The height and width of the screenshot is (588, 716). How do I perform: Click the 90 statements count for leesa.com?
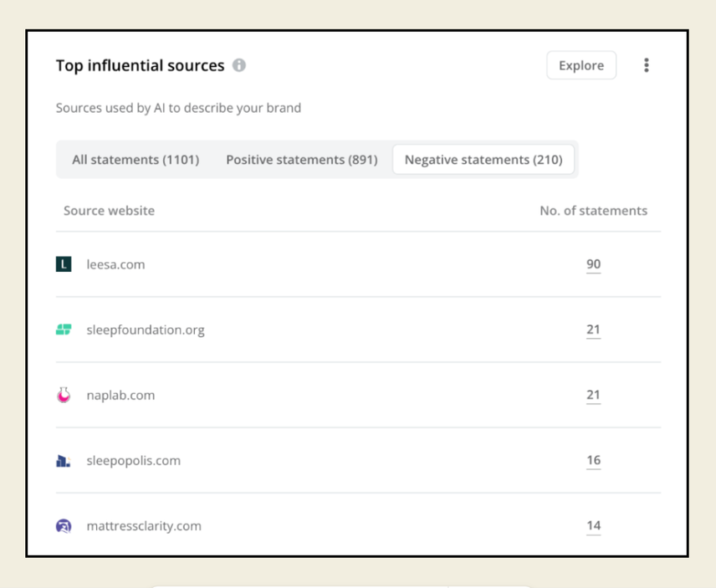click(x=593, y=264)
